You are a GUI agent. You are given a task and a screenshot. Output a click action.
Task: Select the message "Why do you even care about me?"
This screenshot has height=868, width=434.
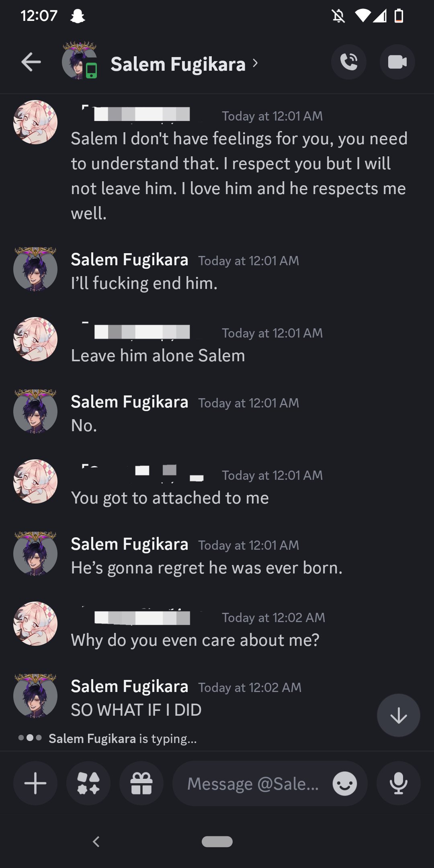click(195, 640)
